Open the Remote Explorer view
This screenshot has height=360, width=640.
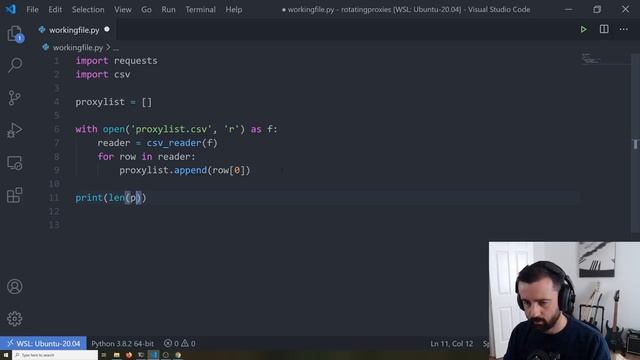[x=15, y=163]
